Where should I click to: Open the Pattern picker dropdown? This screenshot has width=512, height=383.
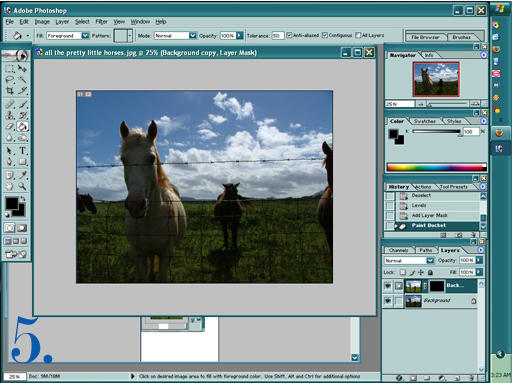130,35
